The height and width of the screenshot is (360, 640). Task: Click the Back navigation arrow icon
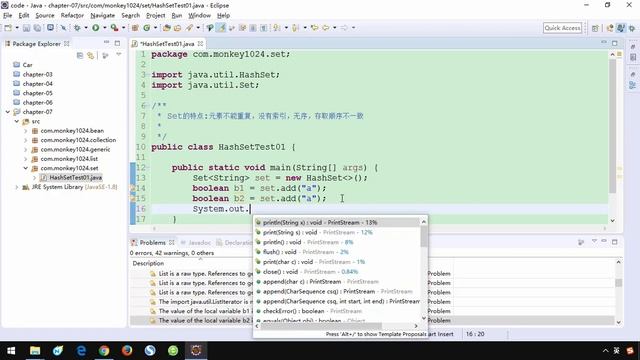click(326, 28)
